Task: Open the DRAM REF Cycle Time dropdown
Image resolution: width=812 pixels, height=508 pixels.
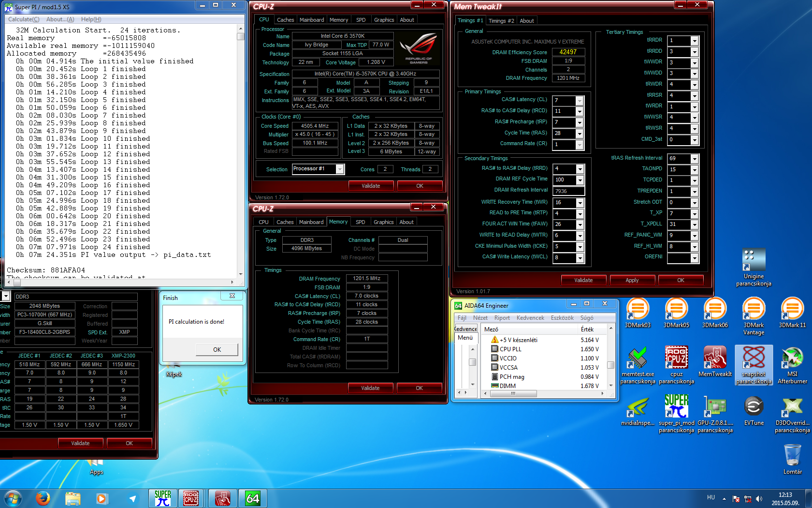Action: 580,180
